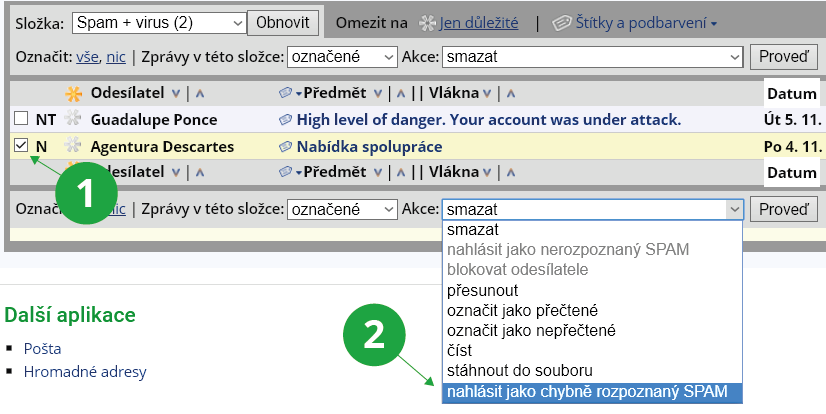Click the importance star beside Agentura Descartes

click(x=73, y=147)
